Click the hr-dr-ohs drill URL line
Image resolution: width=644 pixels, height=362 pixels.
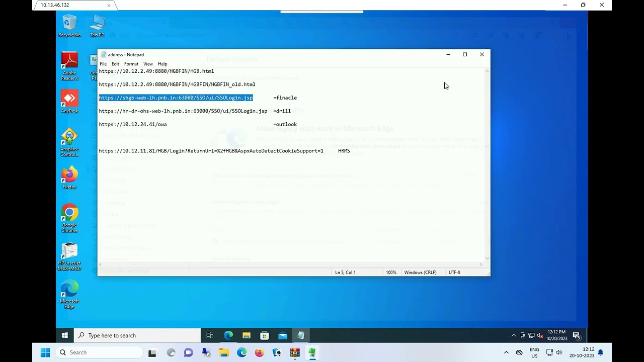pyautogui.click(x=183, y=111)
